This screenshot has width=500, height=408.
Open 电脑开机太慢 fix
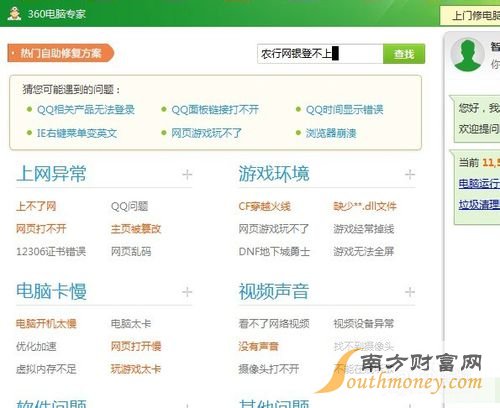pos(46,323)
